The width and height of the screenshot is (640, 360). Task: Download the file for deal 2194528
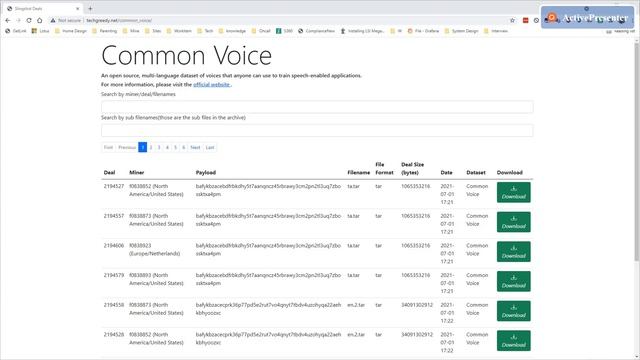[x=513, y=340]
